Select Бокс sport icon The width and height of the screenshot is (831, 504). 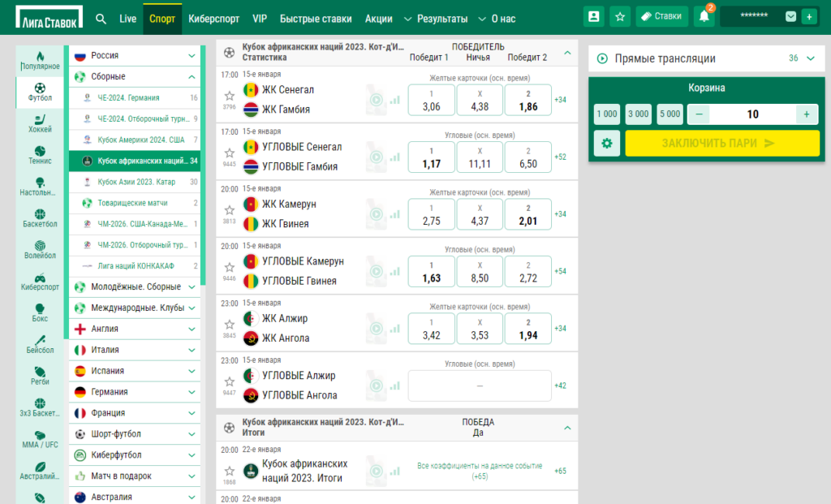(40, 312)
